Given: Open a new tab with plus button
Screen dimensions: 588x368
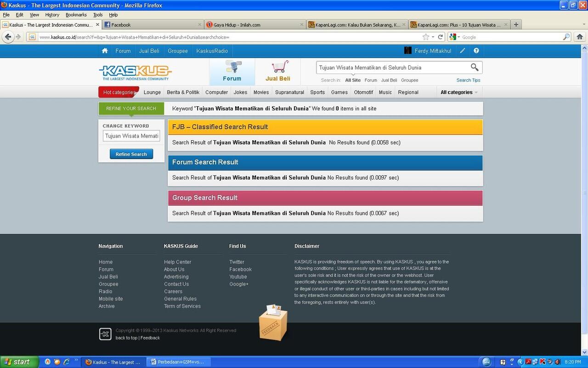Looking at the screenshot, I should click(x=516, y=24).
